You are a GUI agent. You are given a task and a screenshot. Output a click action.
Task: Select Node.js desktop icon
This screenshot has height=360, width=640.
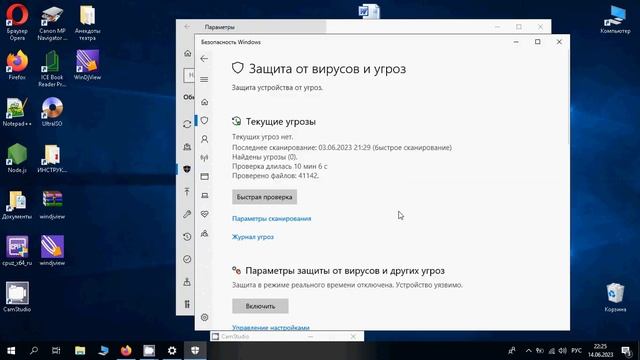pos(17,158)
